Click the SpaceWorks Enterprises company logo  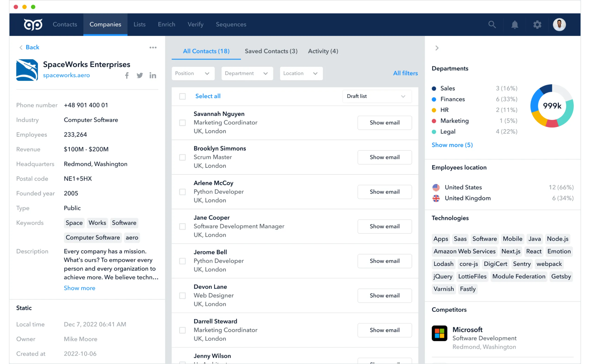click(27, 70)
